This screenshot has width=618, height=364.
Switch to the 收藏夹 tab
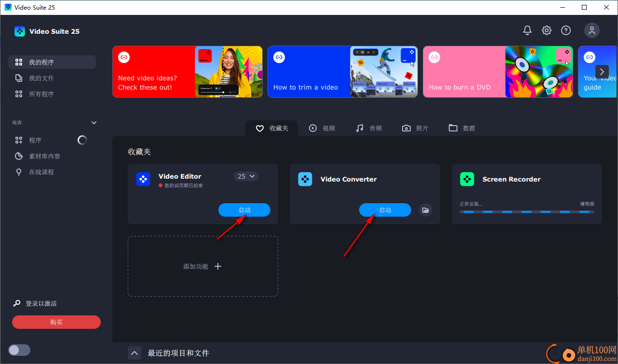point(272,128)
